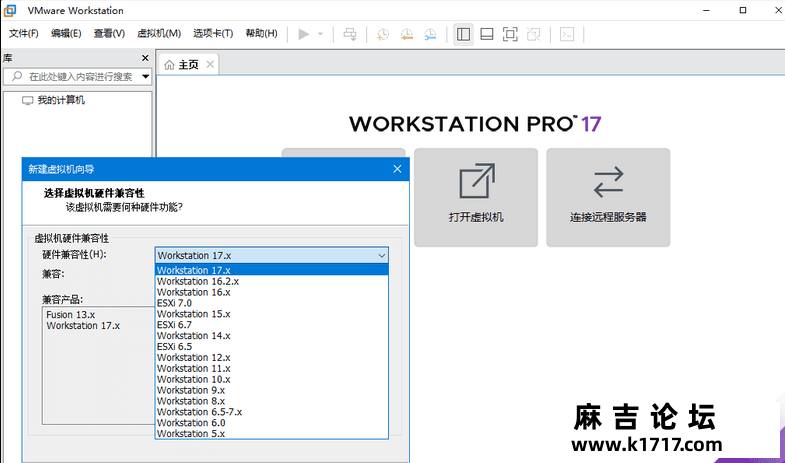The width and height of the screenshot is (785, 463).
Task: Toggle the Show Library sidebar icon
Action: [x=464, y=34]
